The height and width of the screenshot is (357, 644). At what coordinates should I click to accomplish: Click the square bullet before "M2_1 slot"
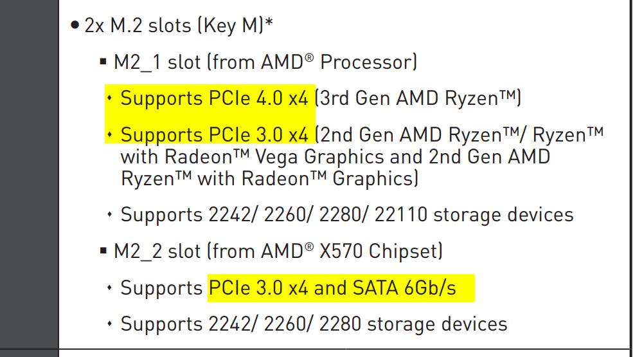[x=103, y=62]
